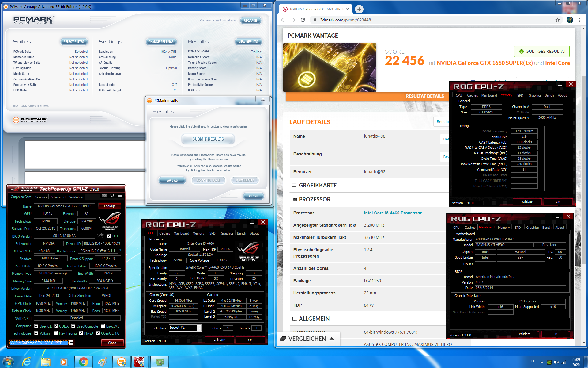
Task: Click the SUBMIT RESULTS button
Action: coord(208,139)
